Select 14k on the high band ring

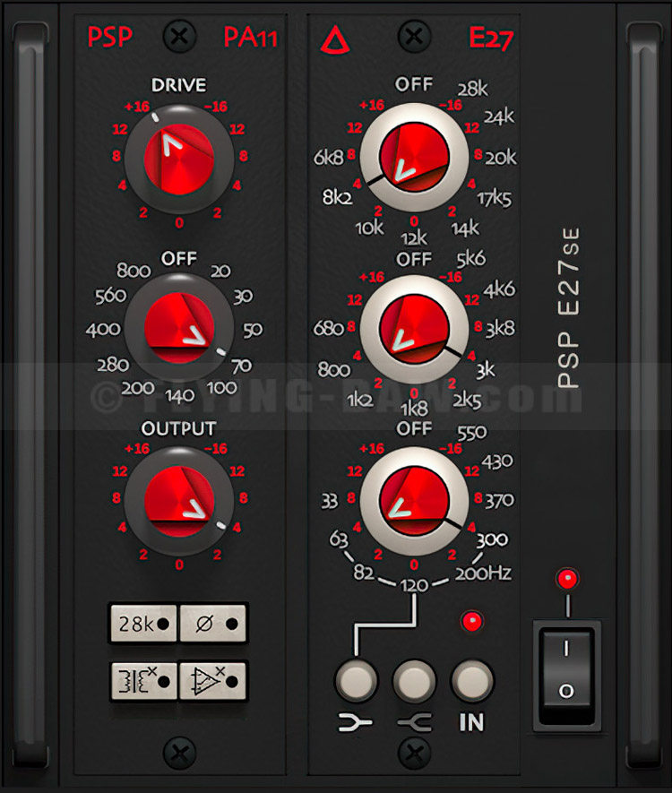(x=465, y=228)
